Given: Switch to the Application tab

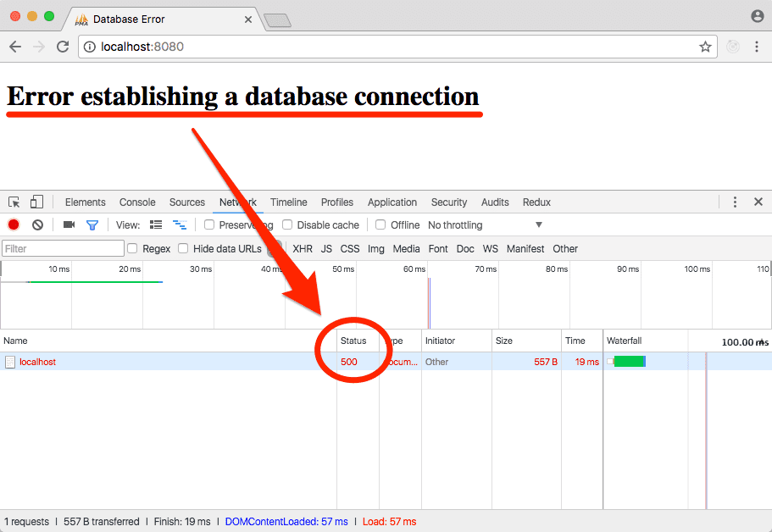Looking at the screenshot, I should tap(392, 202).
